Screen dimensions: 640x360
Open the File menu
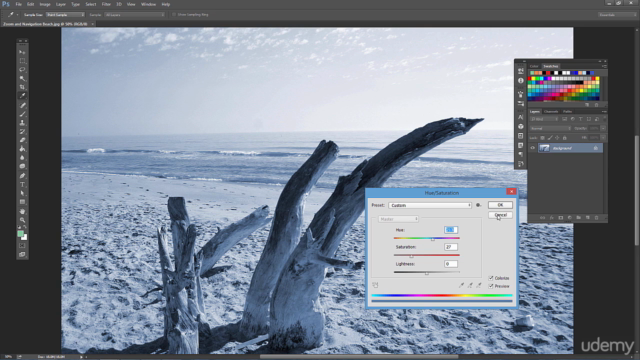(18, 4)
